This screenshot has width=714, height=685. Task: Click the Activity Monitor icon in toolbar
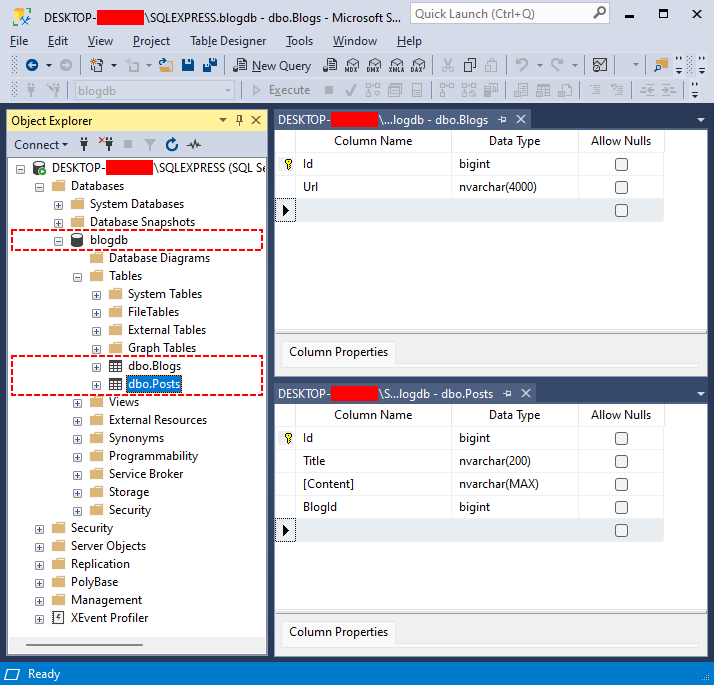pyautogui.click(x=600, y=66)
